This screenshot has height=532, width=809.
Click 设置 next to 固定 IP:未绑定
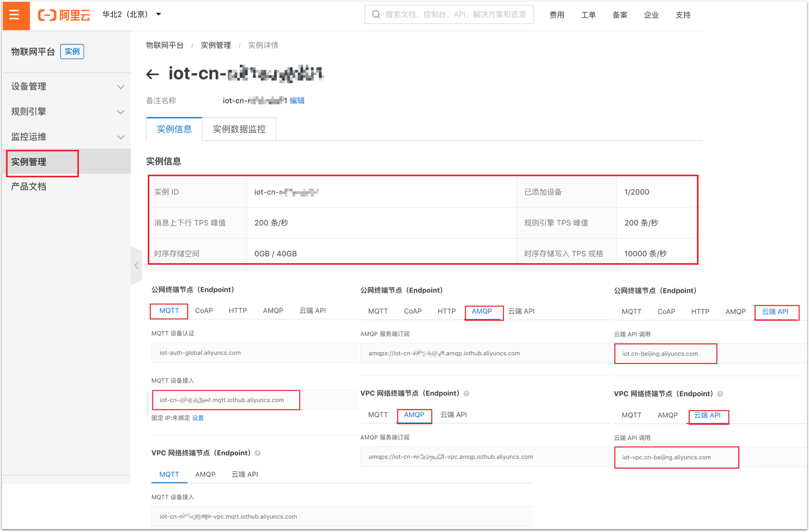point(198,418)
